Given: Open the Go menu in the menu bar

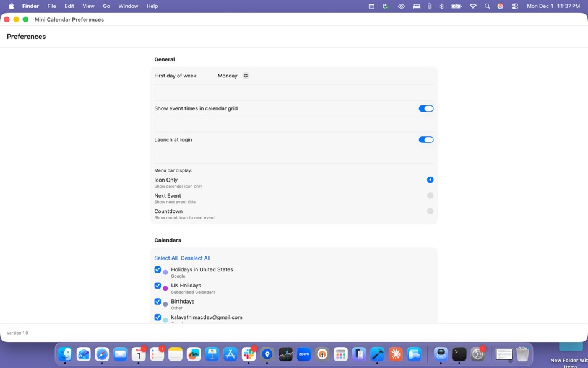Looking at the screenshot, I should coord(106,6).
